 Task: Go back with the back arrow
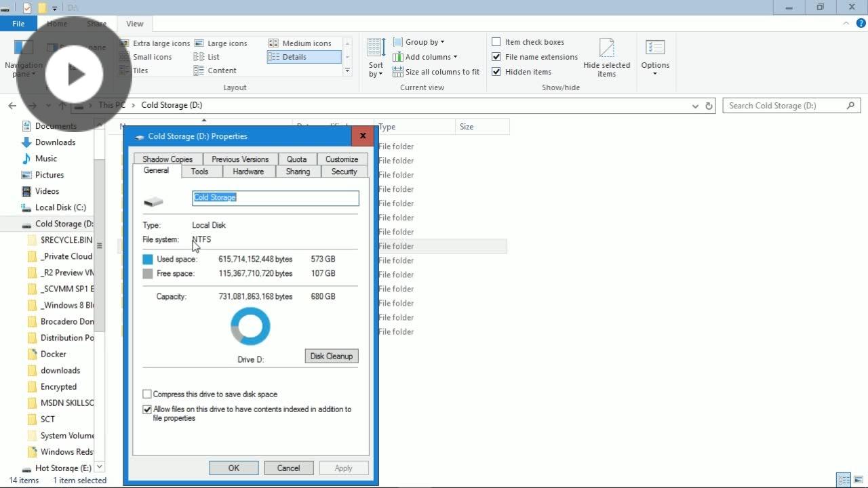point(12,106)
